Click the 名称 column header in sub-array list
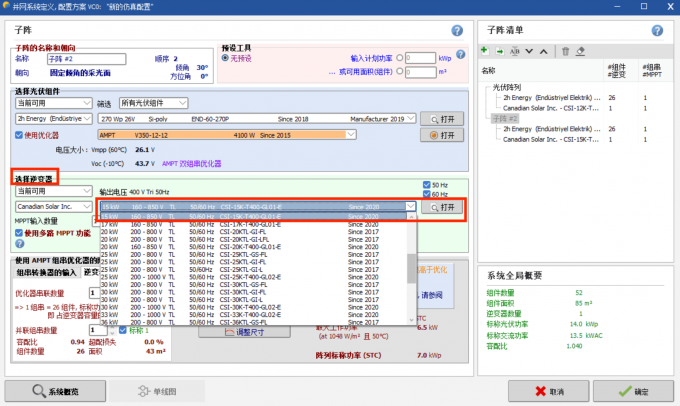680x406 pixels. tap(488, 71)
